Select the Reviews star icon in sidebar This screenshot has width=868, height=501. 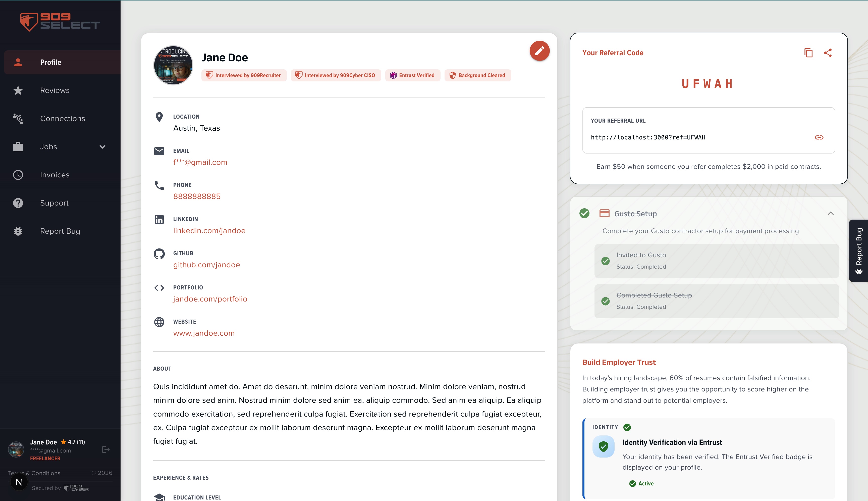tap(18, 90)
